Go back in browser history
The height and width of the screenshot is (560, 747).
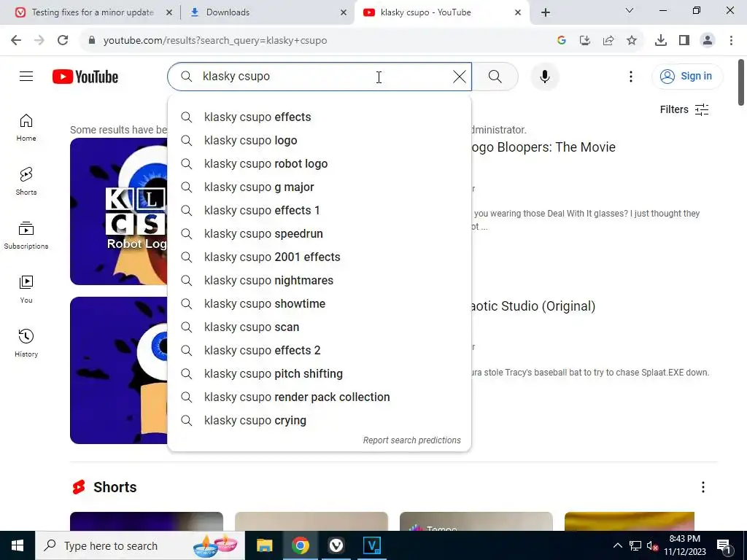click(16, 41)
